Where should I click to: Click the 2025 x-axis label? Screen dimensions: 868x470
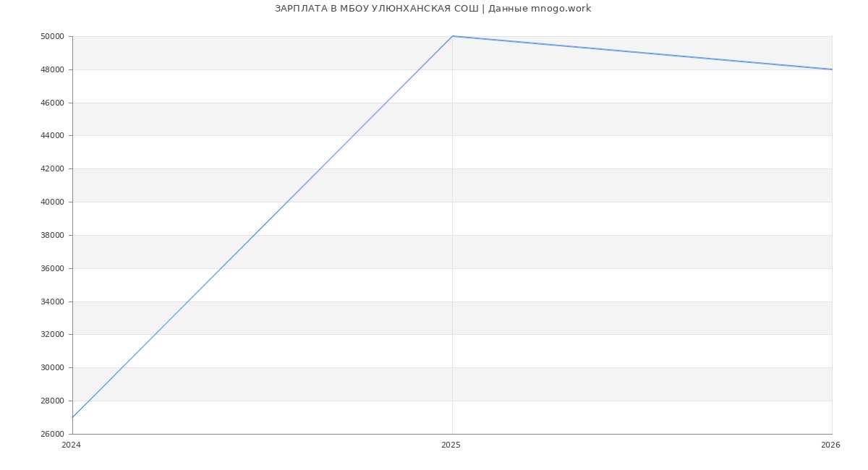pos(451,445)
